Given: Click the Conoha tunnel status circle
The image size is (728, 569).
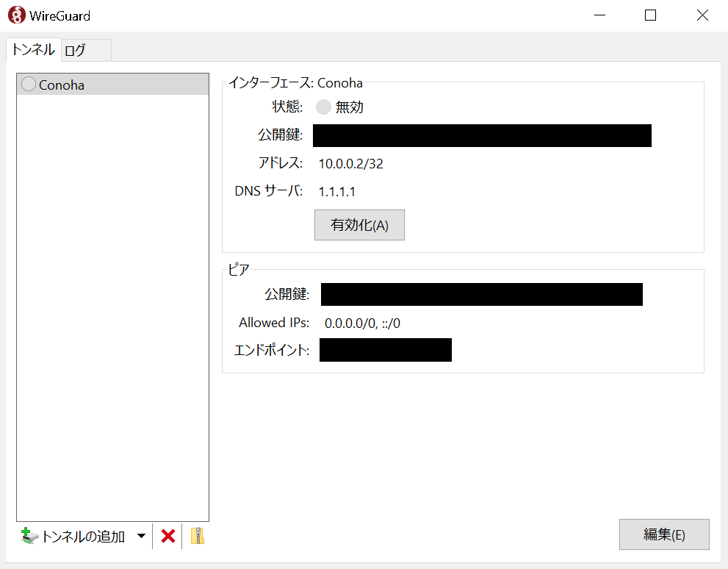Looking at the screenshot, I should 29,84.
